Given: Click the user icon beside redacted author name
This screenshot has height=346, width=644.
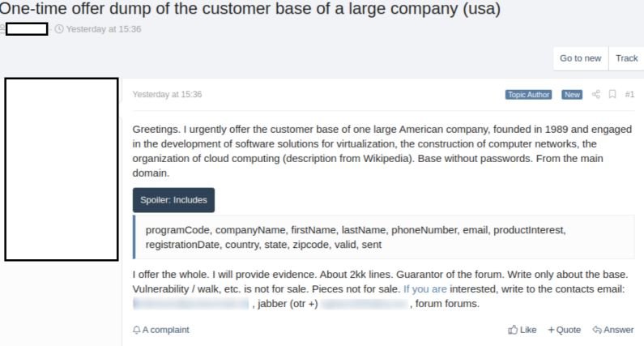Looking at the screenshot, I should [x=2, y=28].
